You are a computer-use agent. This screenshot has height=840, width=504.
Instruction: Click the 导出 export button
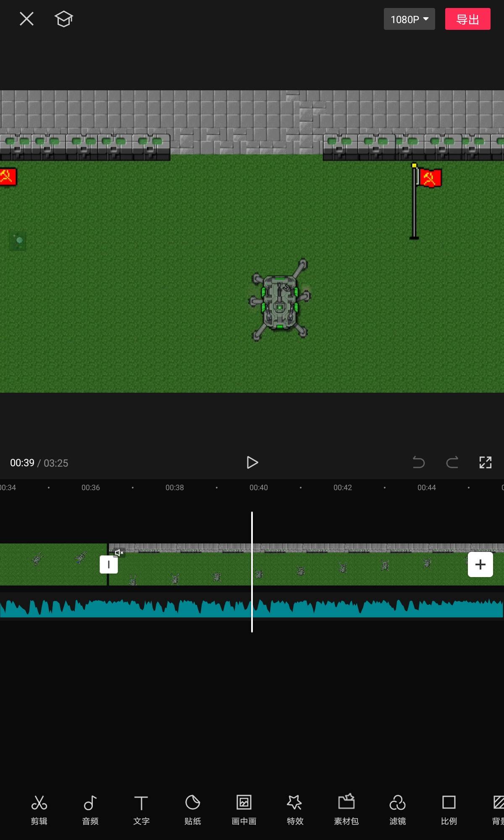click(467, 19)
